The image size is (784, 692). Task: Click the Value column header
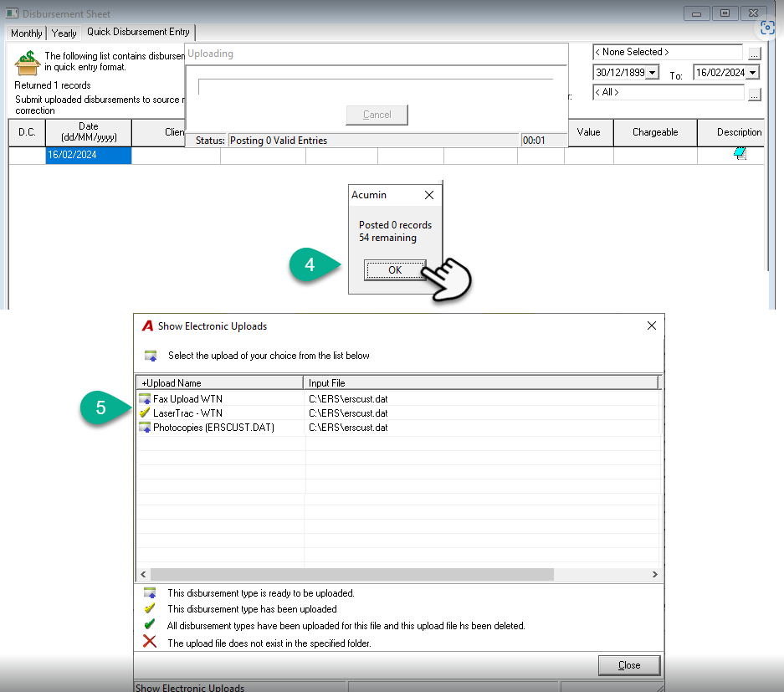tap(588, 132)
